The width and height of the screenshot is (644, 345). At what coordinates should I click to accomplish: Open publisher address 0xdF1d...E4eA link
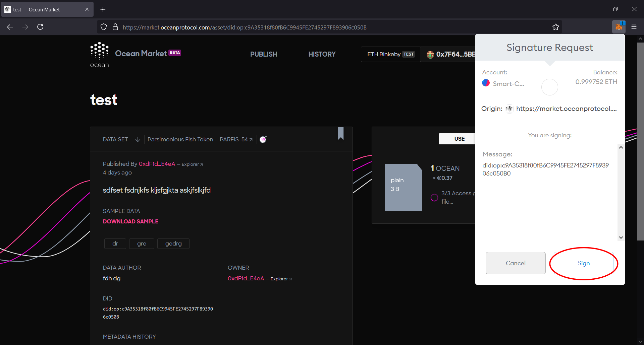(x=157, y=164)
